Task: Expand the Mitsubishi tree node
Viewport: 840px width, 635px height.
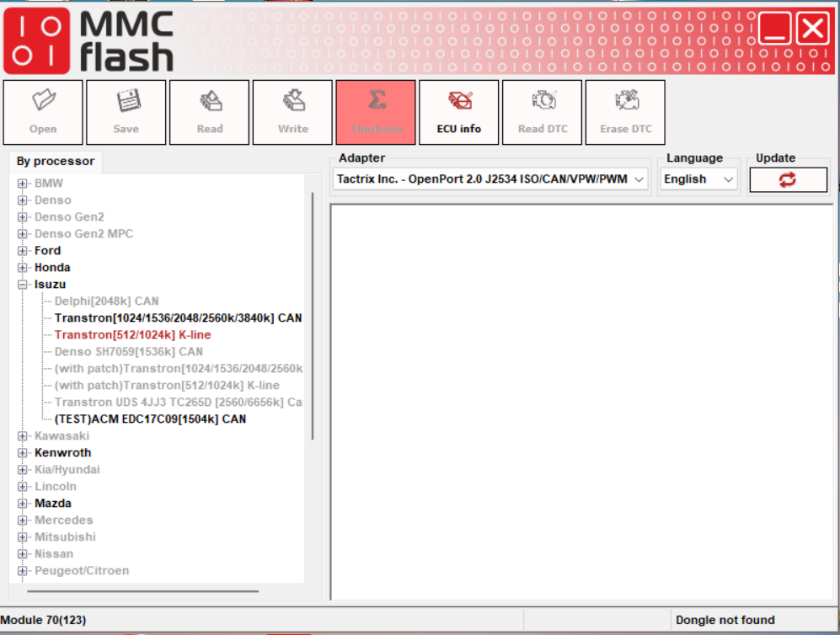Action: [22, 537]
